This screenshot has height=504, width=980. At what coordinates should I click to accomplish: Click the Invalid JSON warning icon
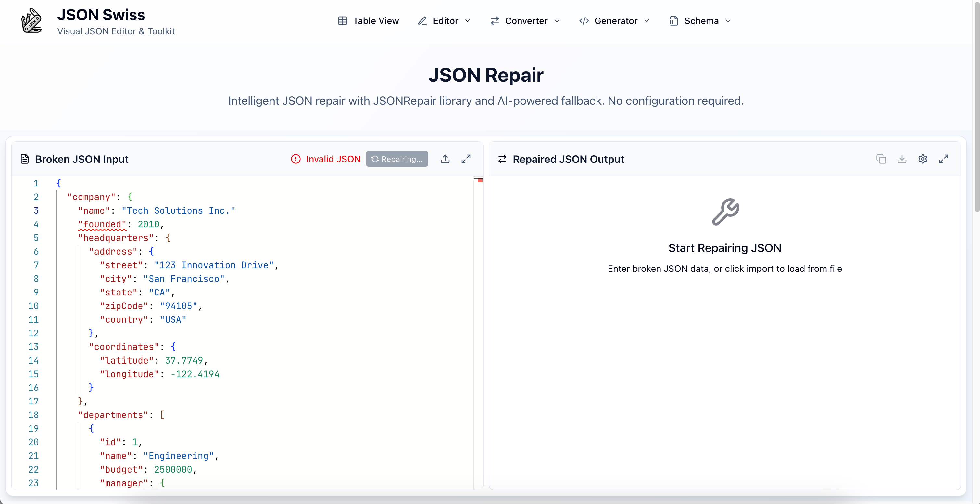(295, 159)
